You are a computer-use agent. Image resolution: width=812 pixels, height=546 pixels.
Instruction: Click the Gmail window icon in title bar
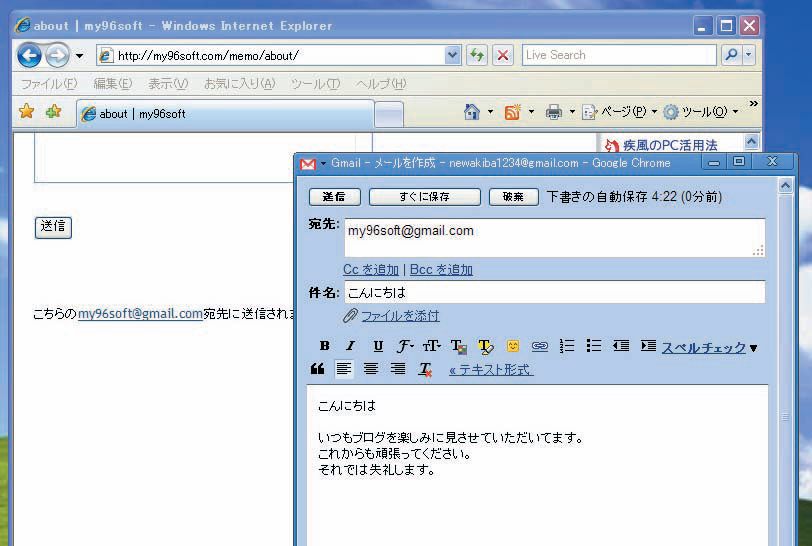click(308, 164)
